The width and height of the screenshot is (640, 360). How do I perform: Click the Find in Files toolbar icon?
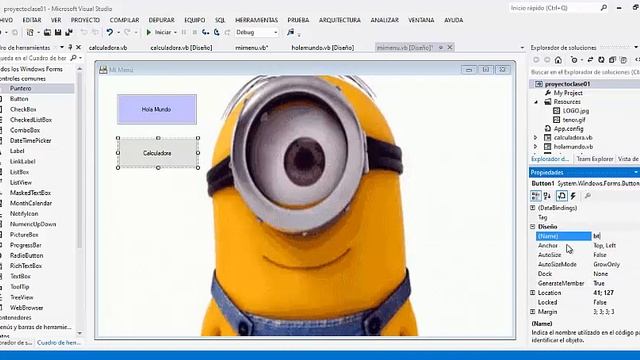(x=291, y=32)
